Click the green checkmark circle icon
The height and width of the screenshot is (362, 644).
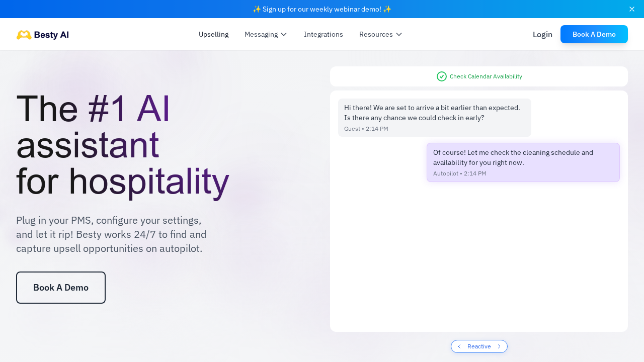pos(442,76)
